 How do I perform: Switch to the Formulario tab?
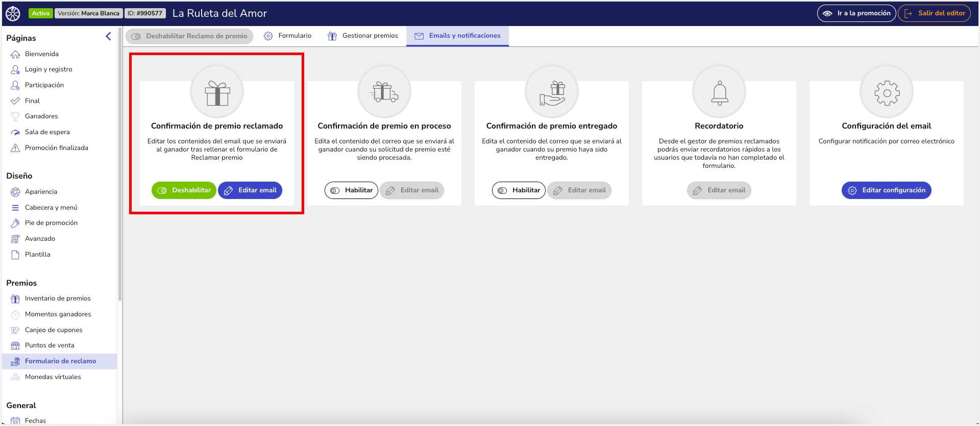[287, 36]
